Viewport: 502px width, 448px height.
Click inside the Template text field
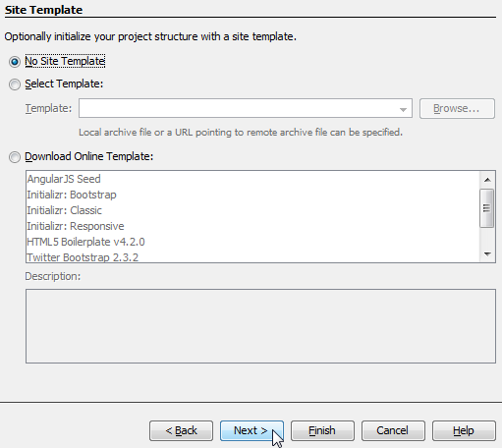[238, 108]
